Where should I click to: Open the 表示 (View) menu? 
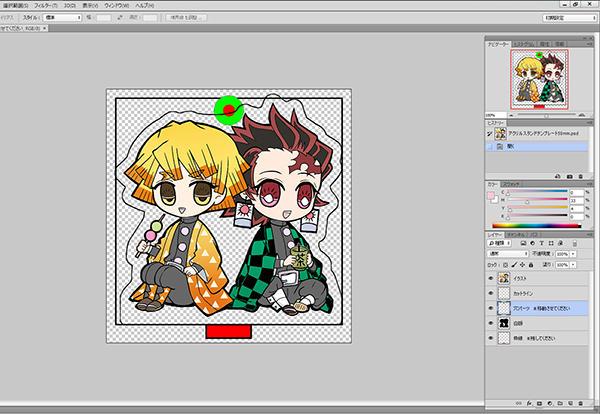click(x=90, y=6)
